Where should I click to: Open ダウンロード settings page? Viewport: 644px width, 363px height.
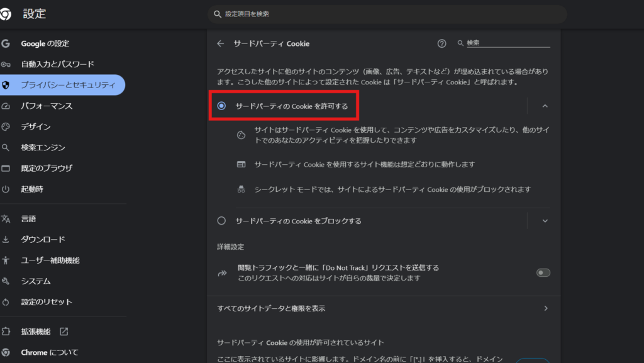pos(43,240)
